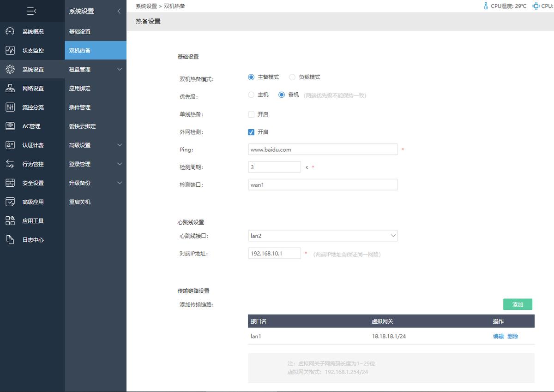554x392 pixels.
Task: Open the 系统概况 section icon
Action: pos(10,31)
